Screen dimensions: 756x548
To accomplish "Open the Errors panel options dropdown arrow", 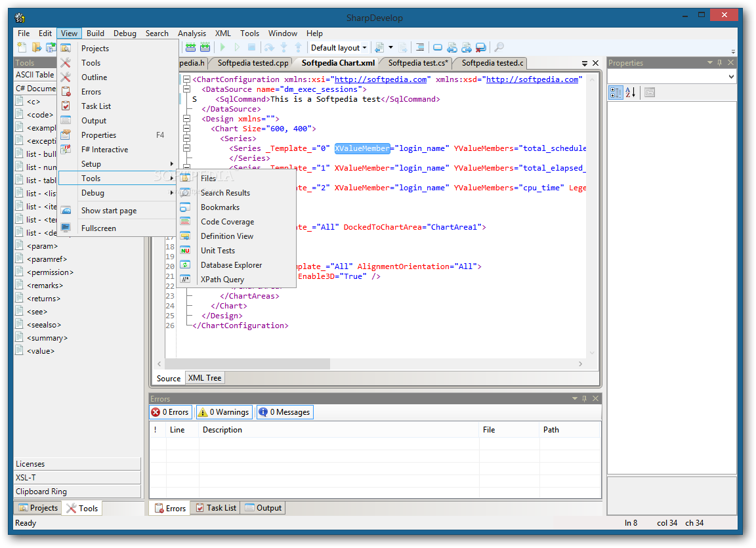I will [575, 398].
